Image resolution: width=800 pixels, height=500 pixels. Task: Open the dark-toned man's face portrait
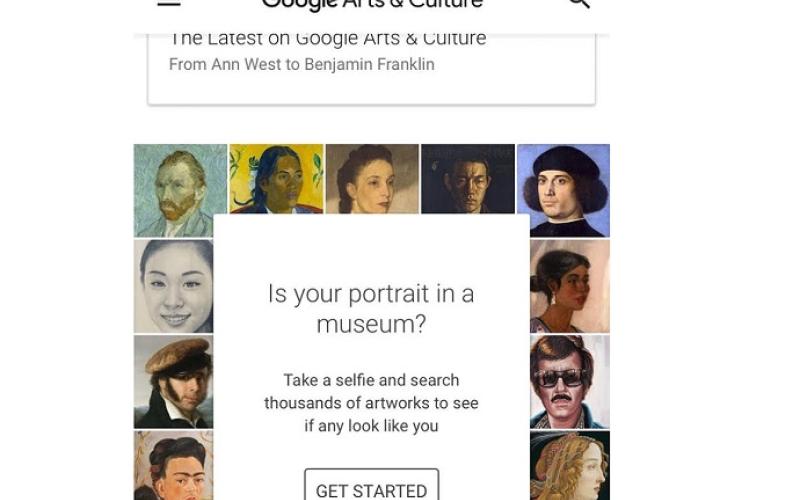click(x=468, y=180)
